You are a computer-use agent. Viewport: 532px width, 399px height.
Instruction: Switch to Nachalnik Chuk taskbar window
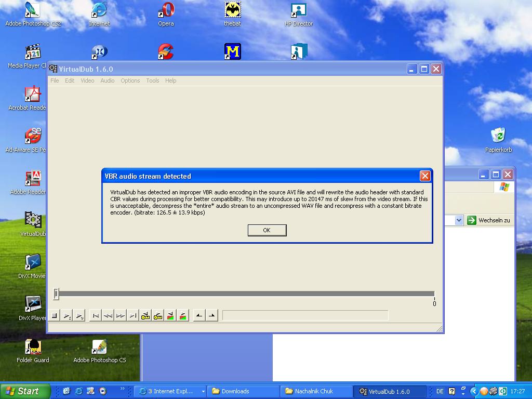pos(316,391)
